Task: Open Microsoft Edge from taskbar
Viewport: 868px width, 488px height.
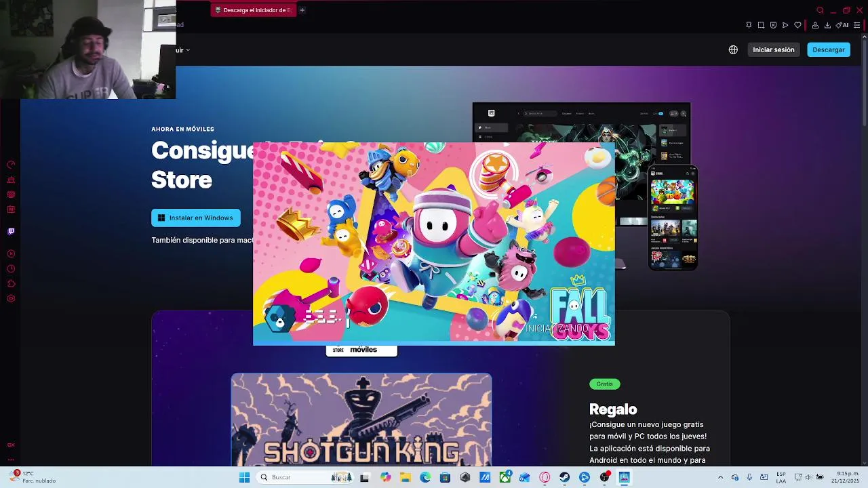Action: [x=425, y=477]
